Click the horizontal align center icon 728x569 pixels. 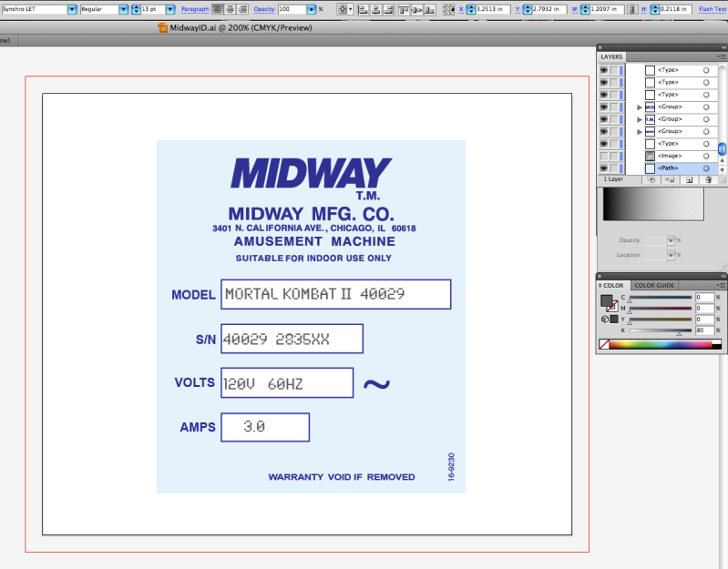coord(375,9)
